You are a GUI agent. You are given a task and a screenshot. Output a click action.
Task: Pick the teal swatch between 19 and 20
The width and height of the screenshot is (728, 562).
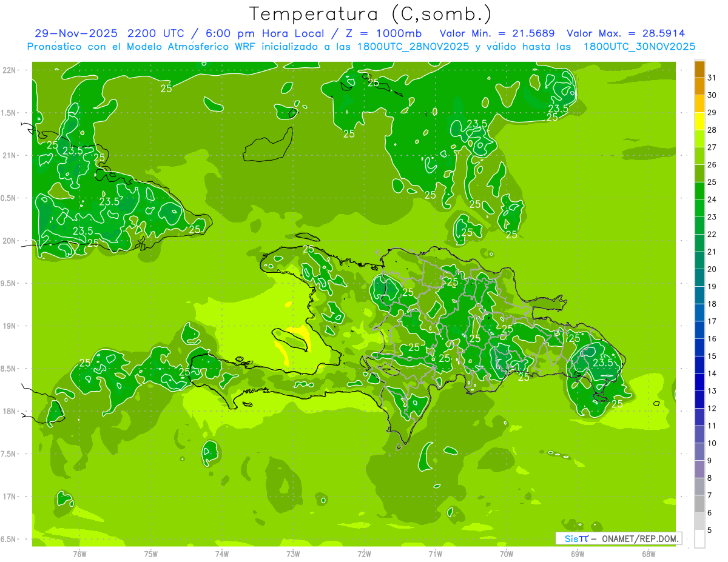(x=699, y=278)
